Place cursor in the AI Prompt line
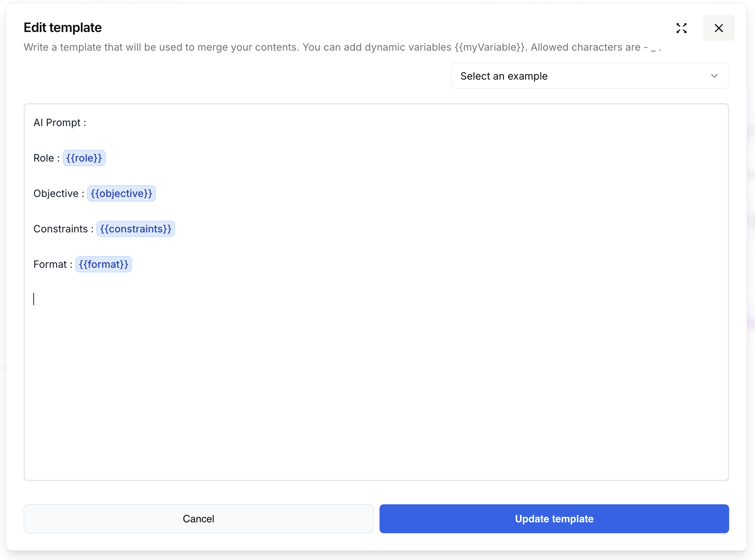This screenshot has height=560, width=755. pos(60,123)
